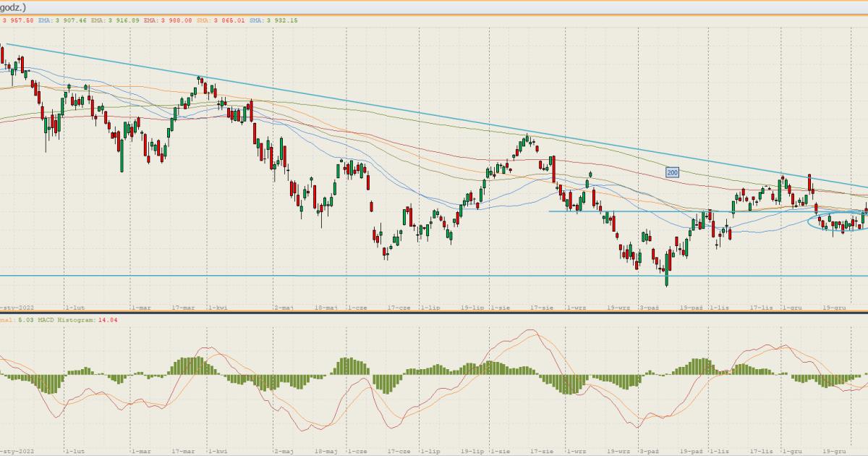868x456 pixels.
Task: Choose "1-lis" on the price chart date axis
Action: click(x=719, y=308)
